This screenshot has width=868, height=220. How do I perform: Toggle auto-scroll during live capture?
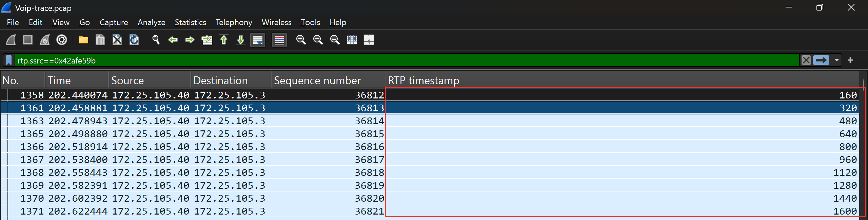pyautogui.click(x=258, y=40)
